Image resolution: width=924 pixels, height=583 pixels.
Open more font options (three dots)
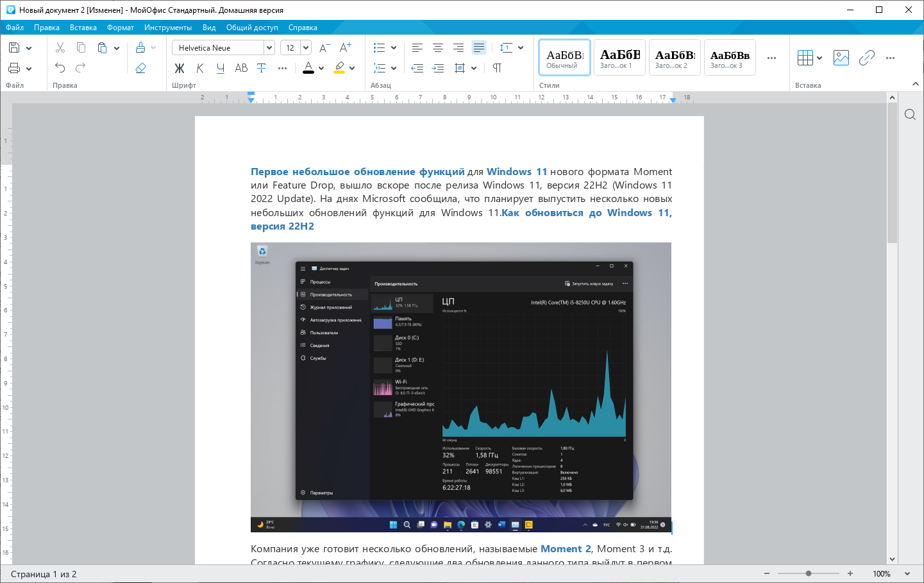coord(282,68)
